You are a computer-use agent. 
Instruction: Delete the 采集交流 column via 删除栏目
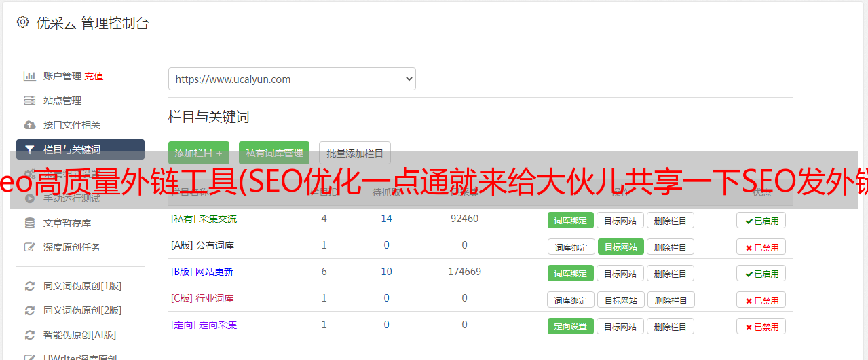[x=671, y=220]
